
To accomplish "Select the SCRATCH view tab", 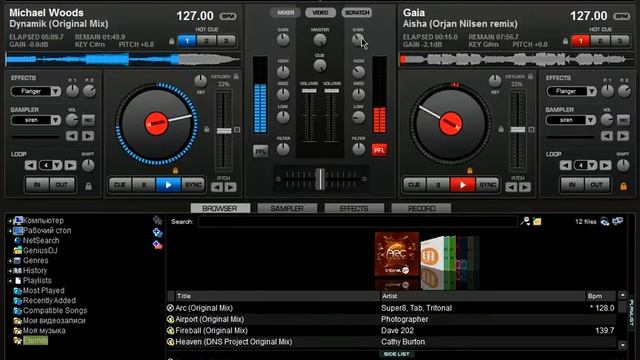I will [357, 13].
